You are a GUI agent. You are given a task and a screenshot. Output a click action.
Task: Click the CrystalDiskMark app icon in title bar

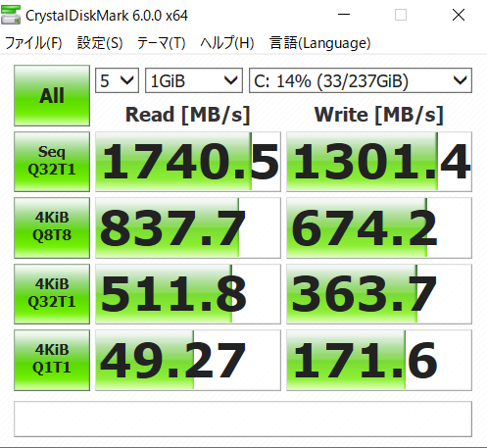tap(11, 15)
